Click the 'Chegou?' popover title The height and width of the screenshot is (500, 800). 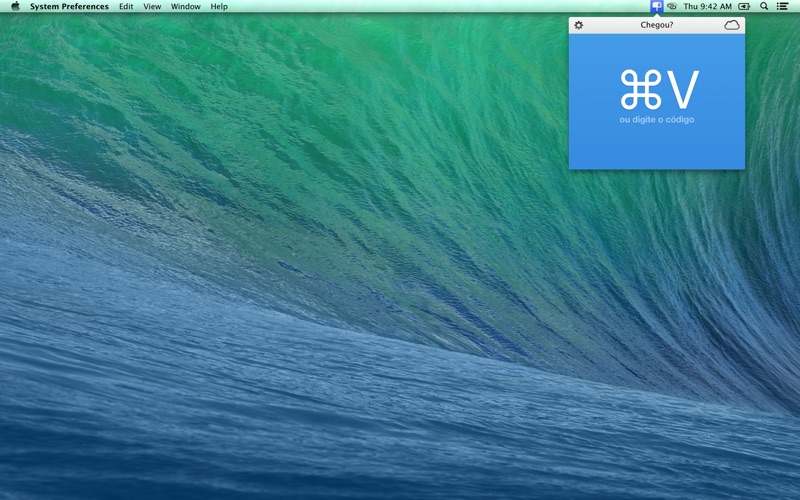[657, 25]
